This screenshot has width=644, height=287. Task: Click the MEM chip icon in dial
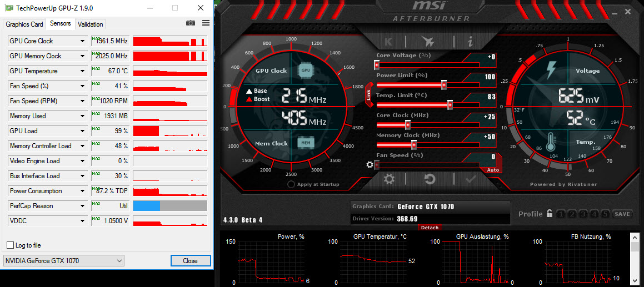tap(306, 143)
